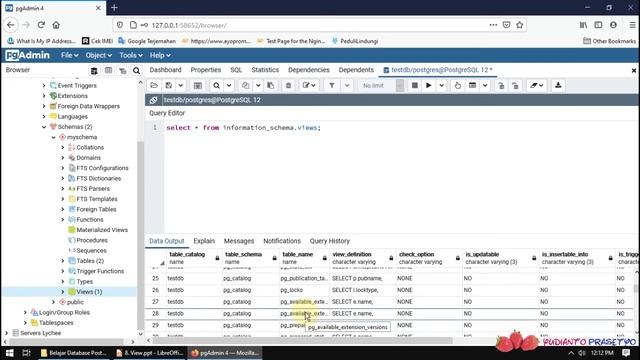The width and height of the screenshot is (640, 360).
Task: Open the Explain results tab
Action: click(x=204, y=241)
